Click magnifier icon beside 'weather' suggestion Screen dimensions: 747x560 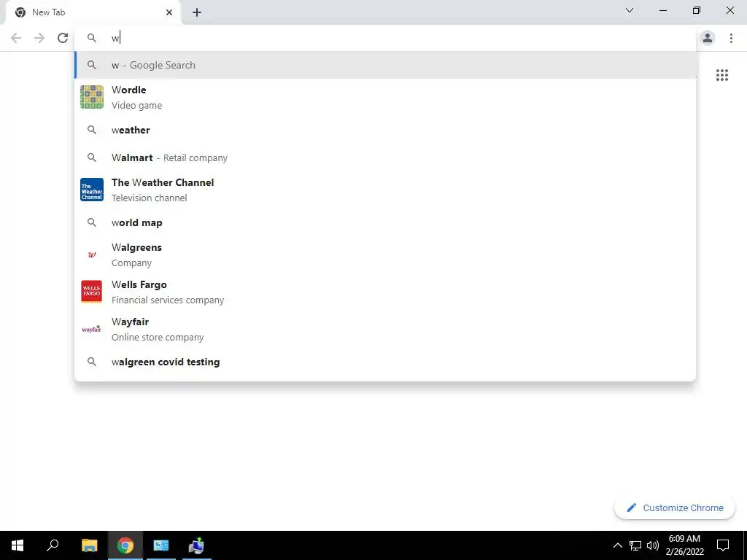92,130
